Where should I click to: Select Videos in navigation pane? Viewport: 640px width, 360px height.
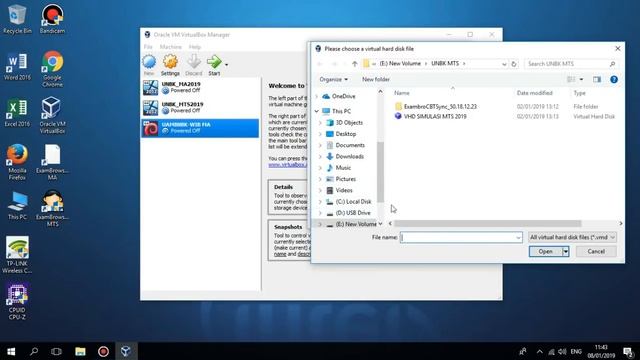tap(344, 191)
